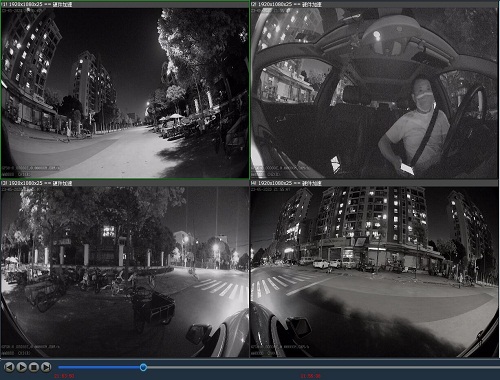Select channel 1 front street camera pane
500x380 pixels.
point(125,93)
